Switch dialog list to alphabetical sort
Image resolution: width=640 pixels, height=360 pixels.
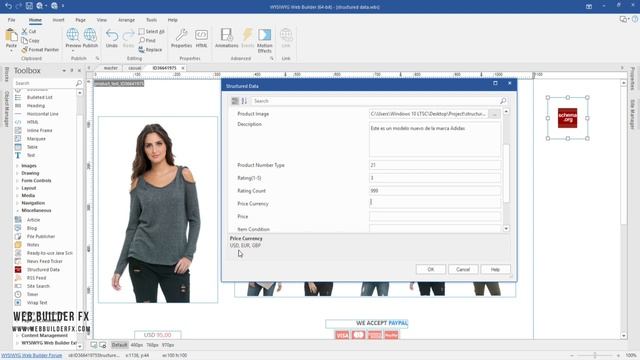coord(244,101)
